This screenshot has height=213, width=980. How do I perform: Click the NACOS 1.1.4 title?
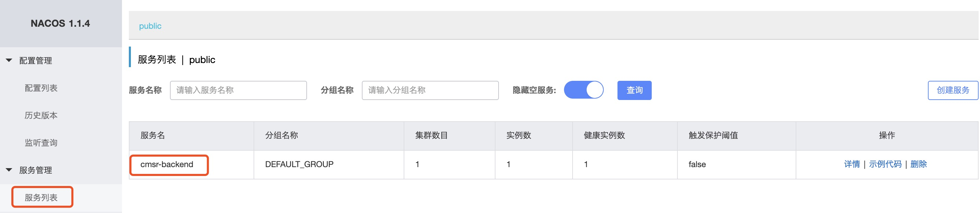pyautogui.click(x=60, y=24)
